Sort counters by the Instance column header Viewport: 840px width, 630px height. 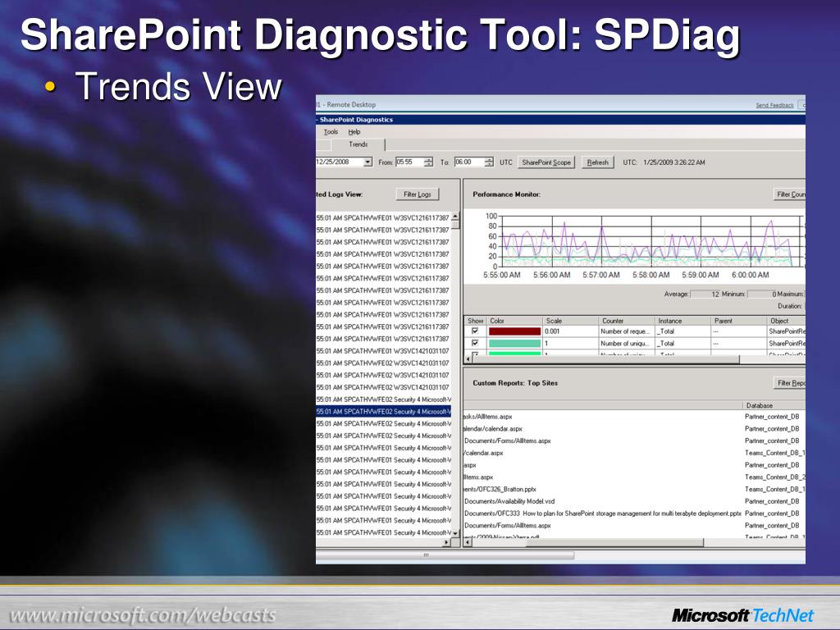pyautogui.click(x=683, y=321)
